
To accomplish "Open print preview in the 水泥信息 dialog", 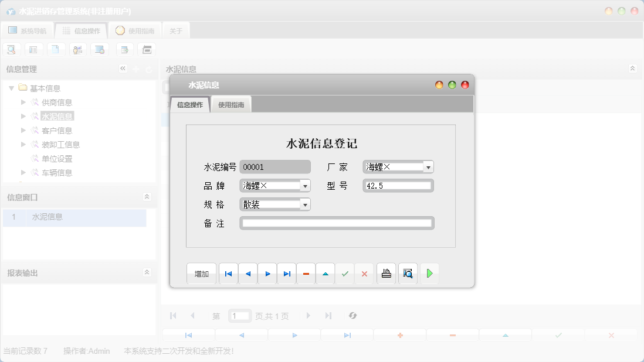I will point(408,274).
